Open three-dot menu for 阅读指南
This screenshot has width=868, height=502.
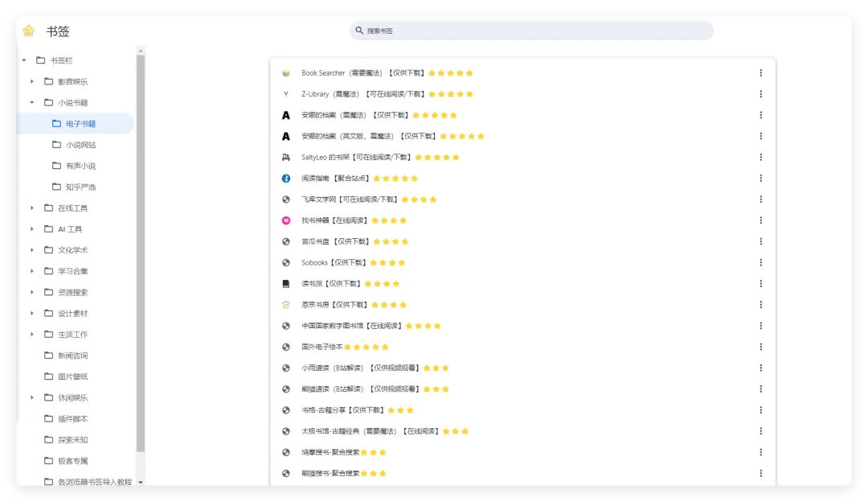click(x=760, y=179)
